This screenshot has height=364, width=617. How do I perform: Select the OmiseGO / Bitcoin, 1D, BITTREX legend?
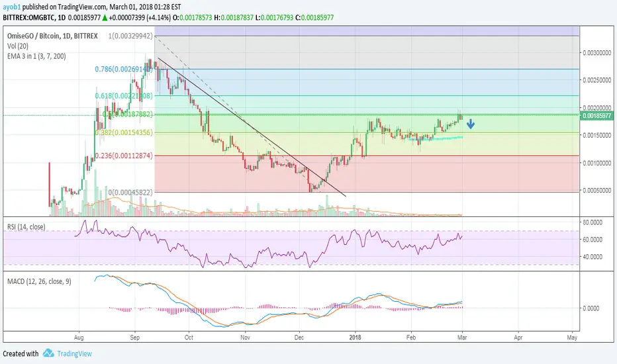[52, 36]
